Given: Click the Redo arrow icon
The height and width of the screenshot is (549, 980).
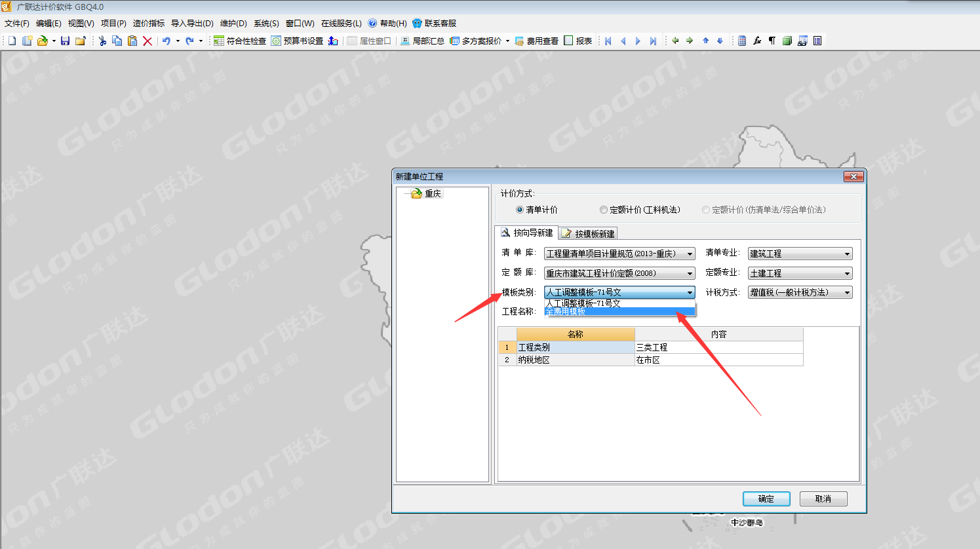Looking at the screenshot, I should 189,41.
